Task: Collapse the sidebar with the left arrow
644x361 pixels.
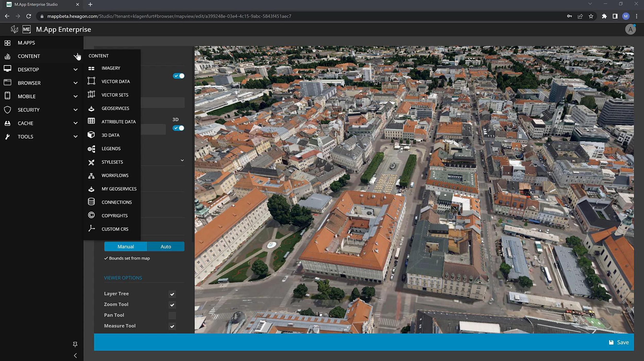Action: coord(75,355)
